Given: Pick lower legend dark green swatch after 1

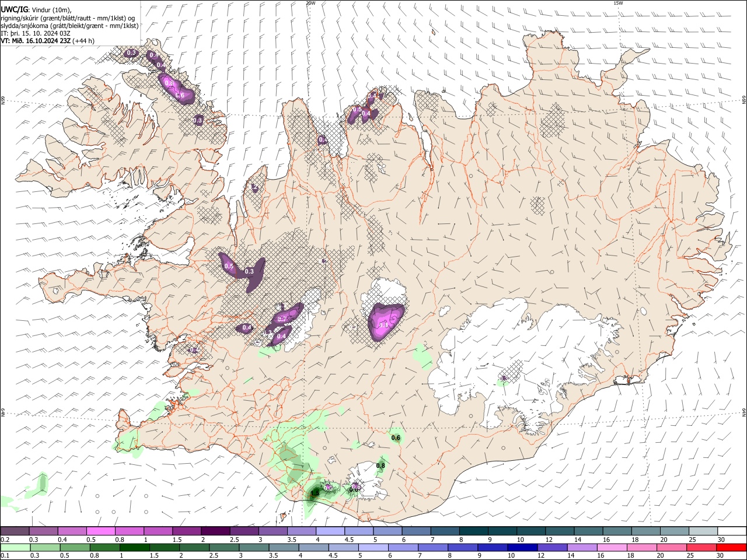Looking at the screenshot, I should [x=134, y=548].
